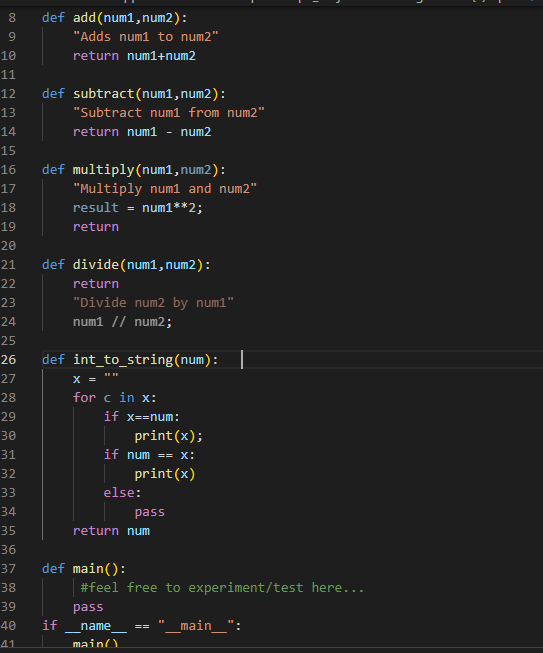
Task: Click the 'if __name__ == "__main__":' line
Action: (142, 626)
